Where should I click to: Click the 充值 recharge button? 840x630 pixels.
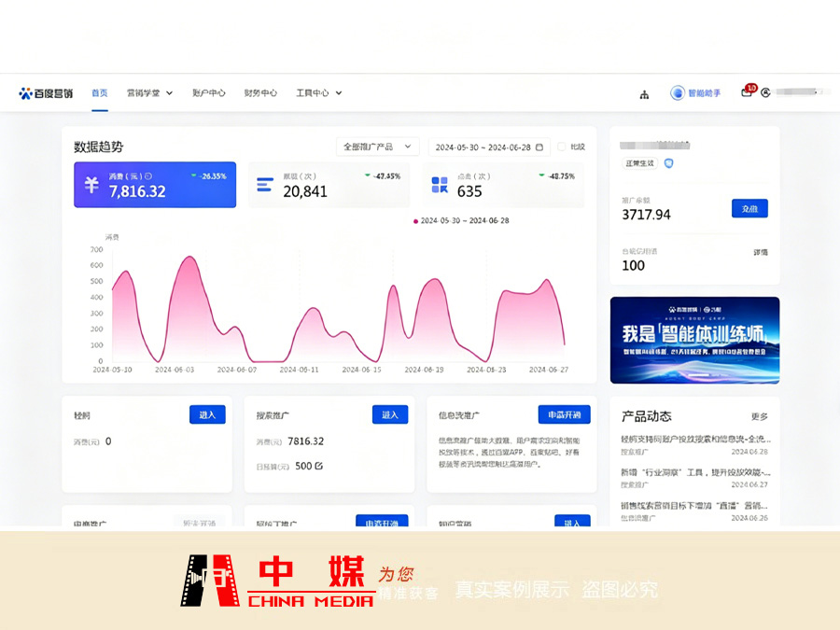[749, 208]
